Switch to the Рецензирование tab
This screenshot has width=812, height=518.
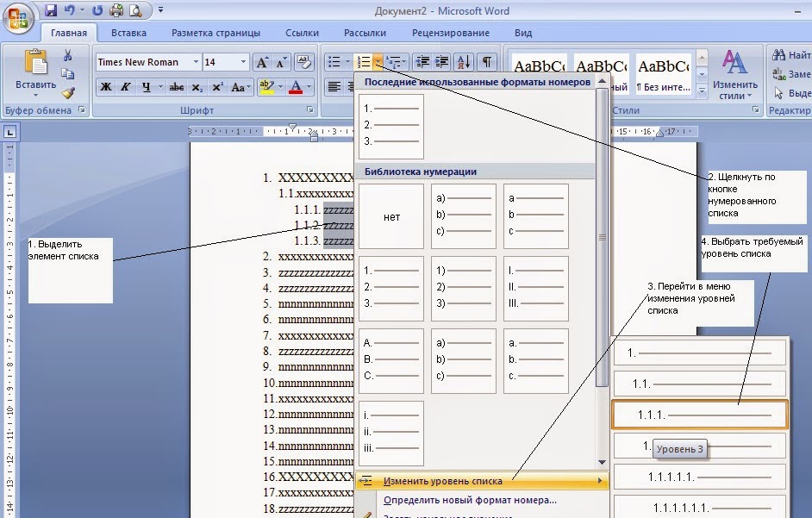coord(451,33)
